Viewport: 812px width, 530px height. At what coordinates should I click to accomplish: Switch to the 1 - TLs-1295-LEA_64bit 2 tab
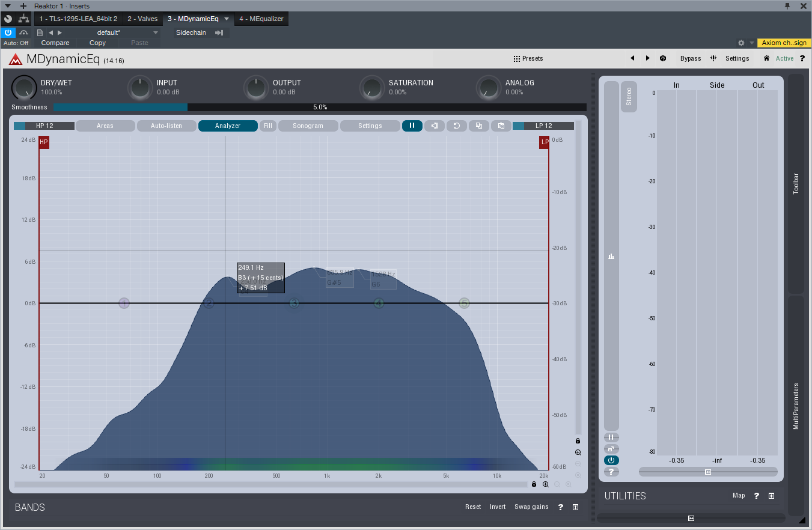[x=78, y=19]
